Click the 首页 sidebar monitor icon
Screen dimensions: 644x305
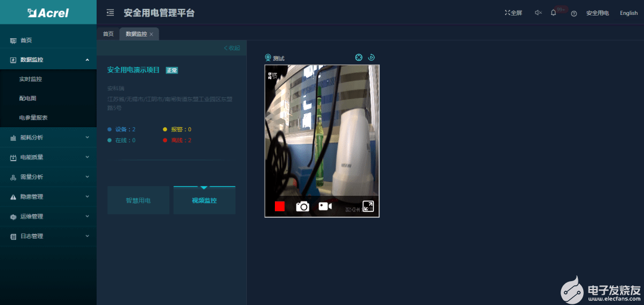(x=13, y=40)
